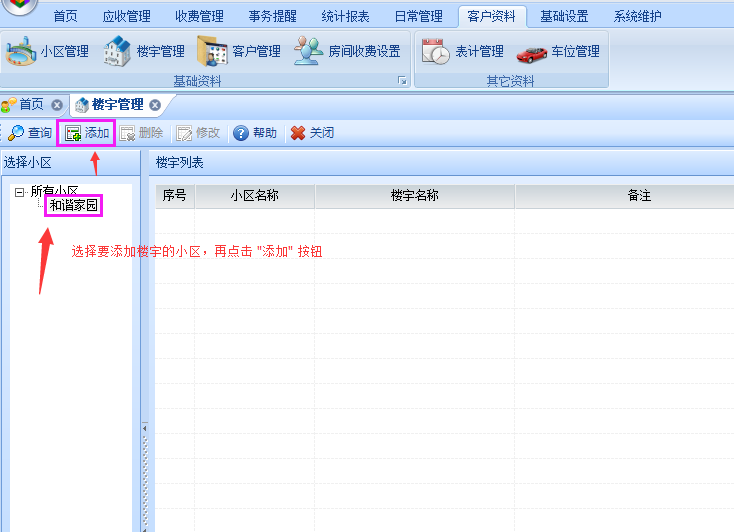Select the 楼宇管理 document tab
Image resolution: width=734 pixels, height=532 pixels.
(x=117, y=104)
